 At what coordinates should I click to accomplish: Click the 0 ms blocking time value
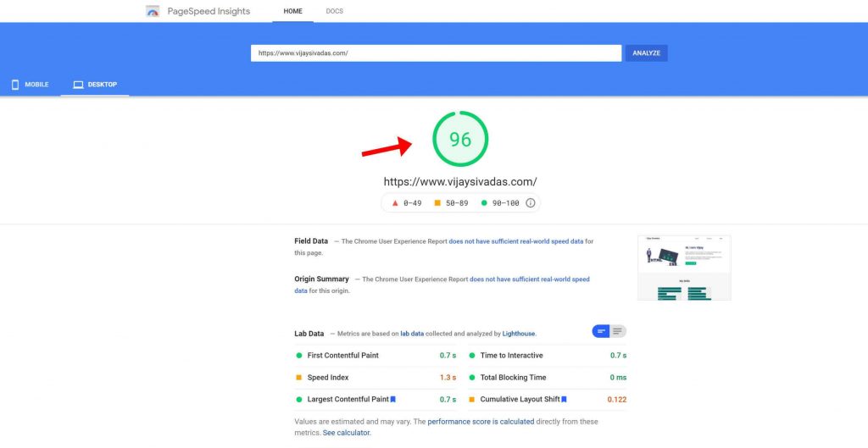618,378
